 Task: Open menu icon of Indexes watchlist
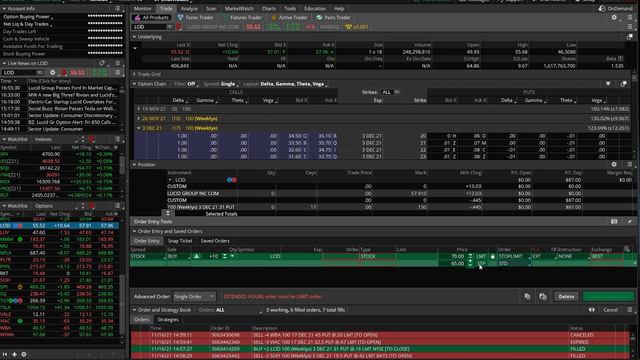pos(118,139)
